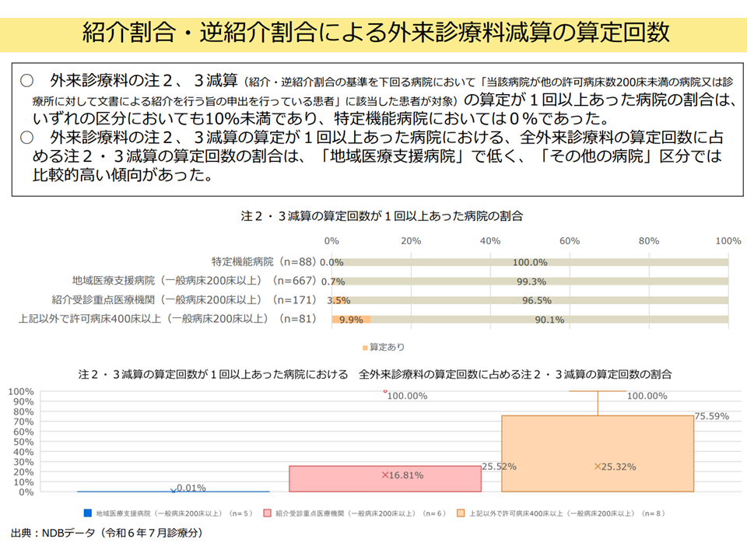Select the row label 特定機能病院（n=88）
The width and height of the screenshot is (747, 560).
264,262
